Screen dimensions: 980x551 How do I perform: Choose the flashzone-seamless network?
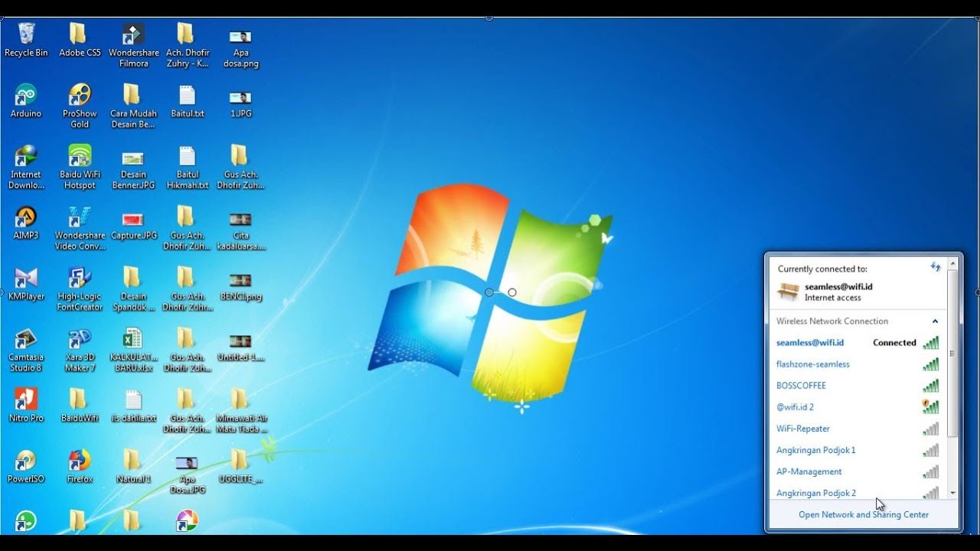pyautogui.click(x=857, y=364)
